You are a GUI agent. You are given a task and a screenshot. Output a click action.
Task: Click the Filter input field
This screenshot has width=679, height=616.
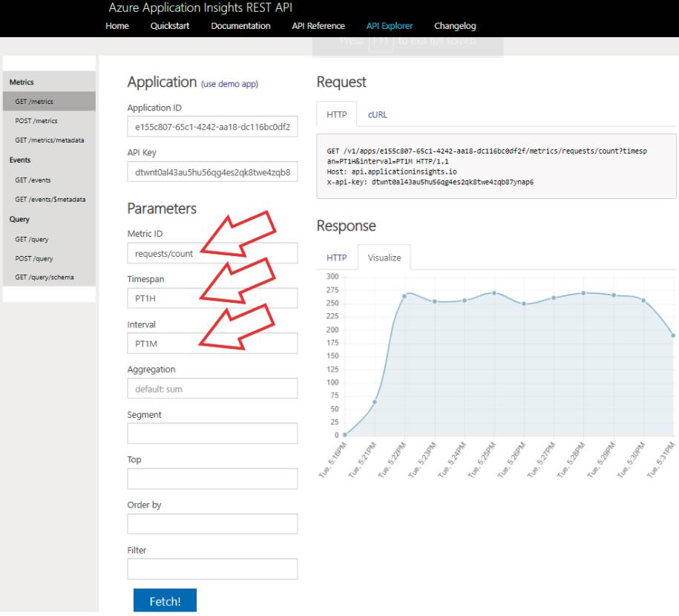click(x=212, y=569)
